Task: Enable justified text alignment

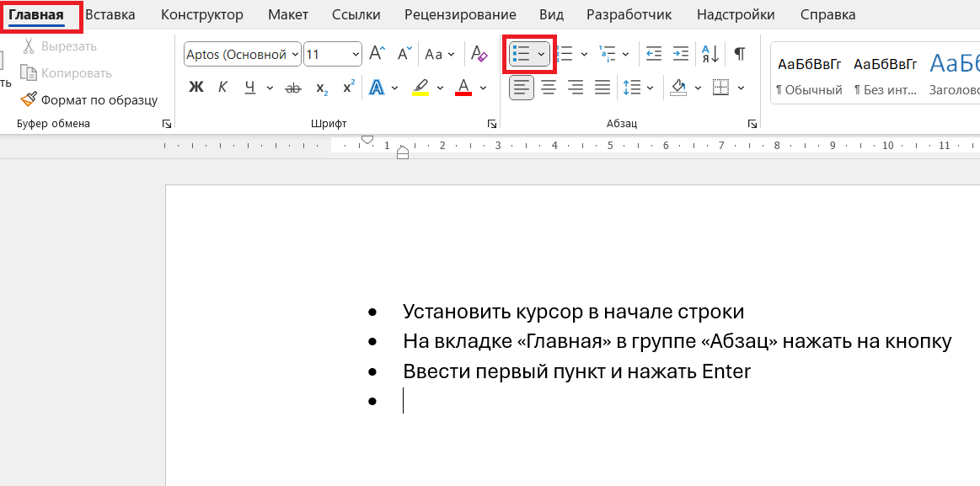Action: tap(603, 87)
